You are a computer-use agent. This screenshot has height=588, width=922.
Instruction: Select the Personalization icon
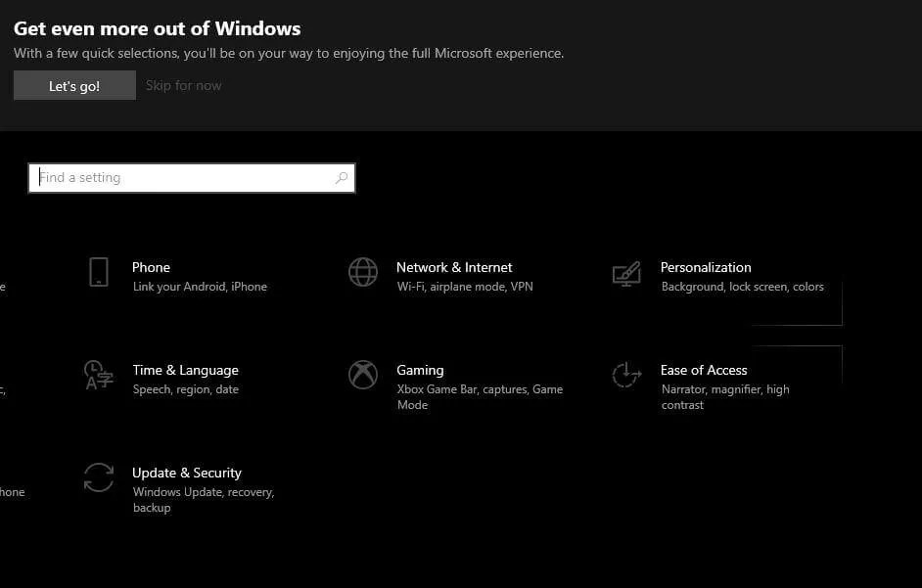pos(626,274)
